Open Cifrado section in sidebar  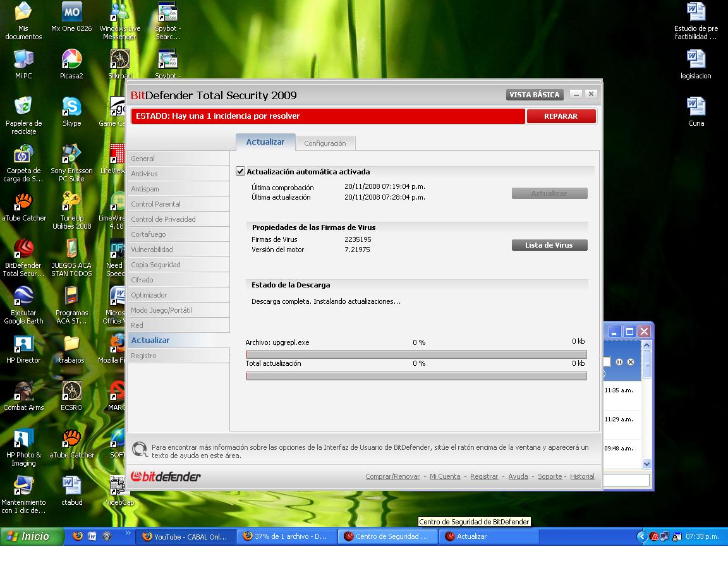pos(179,280)
